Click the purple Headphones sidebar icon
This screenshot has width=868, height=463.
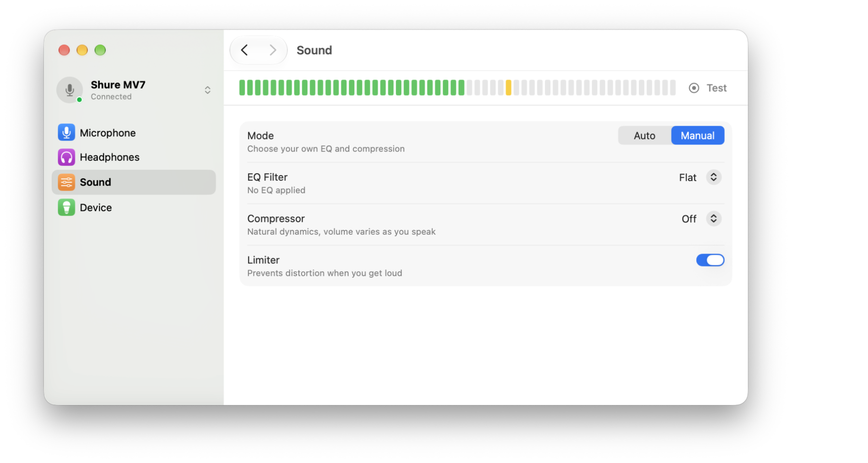[x=67, y=157]
